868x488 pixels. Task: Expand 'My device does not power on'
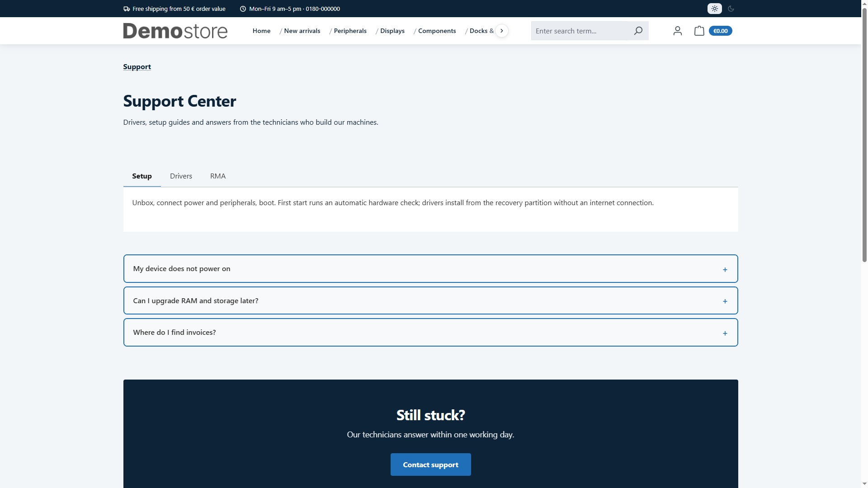[430, 269]
